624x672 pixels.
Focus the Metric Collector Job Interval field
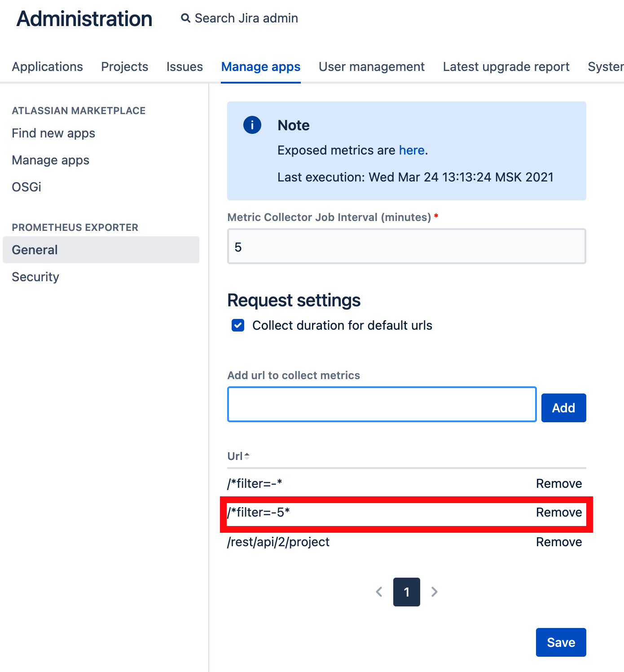[407, 246]
